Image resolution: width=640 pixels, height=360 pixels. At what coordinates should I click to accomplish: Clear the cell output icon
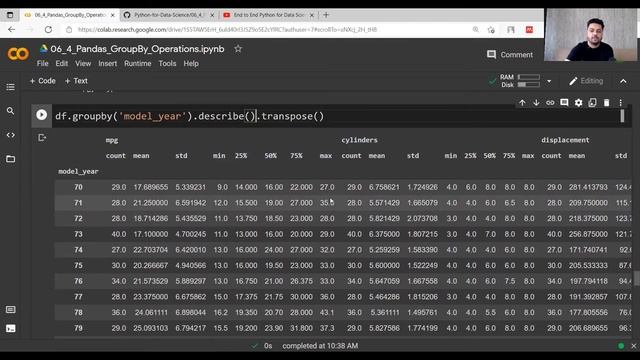pos(42,138)
